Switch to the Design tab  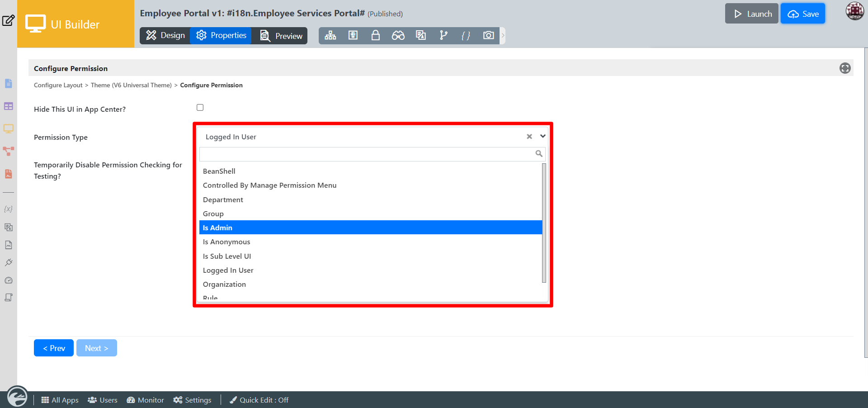[165, 35]
